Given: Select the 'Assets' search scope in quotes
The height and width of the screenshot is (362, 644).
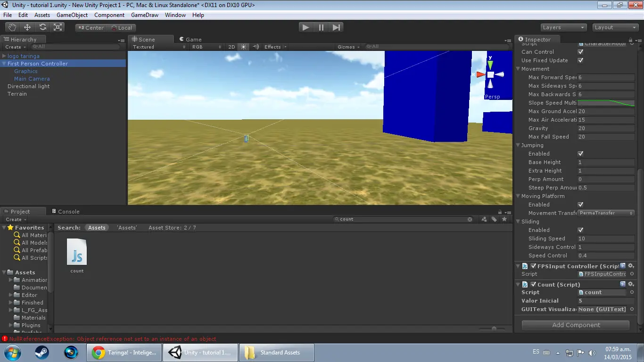Looking at the screenshot, I should pyautogui.click(x=127, y=228).
